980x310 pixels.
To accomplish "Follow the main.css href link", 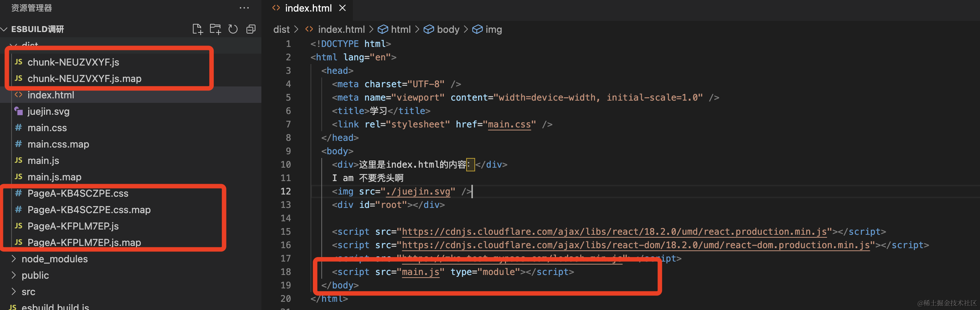I will [x=509, y=124].
